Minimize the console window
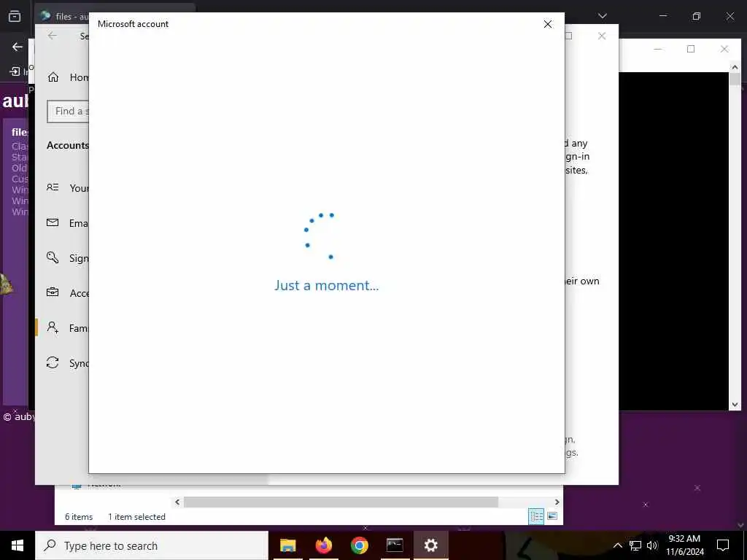Screen dimensions: 747x560 coord(658,49)
